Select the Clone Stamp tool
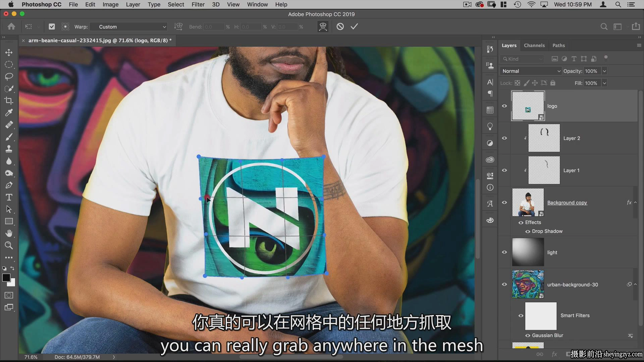 click(x=9, y=149)
